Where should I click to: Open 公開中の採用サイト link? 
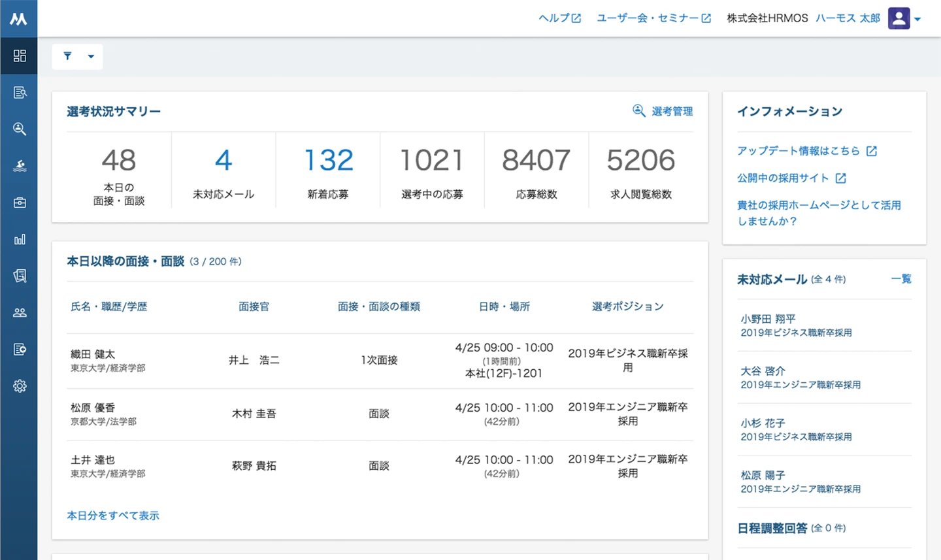click(x=783, y=178)
